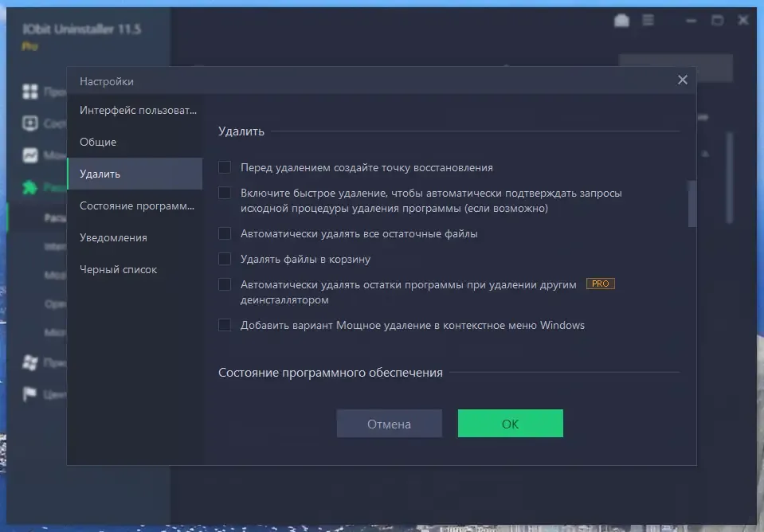The width and height of the screenshot is (764, 532).
Task: Enable creating a restore point before removal
Action: pyautogui.click(x=225, y=167)
